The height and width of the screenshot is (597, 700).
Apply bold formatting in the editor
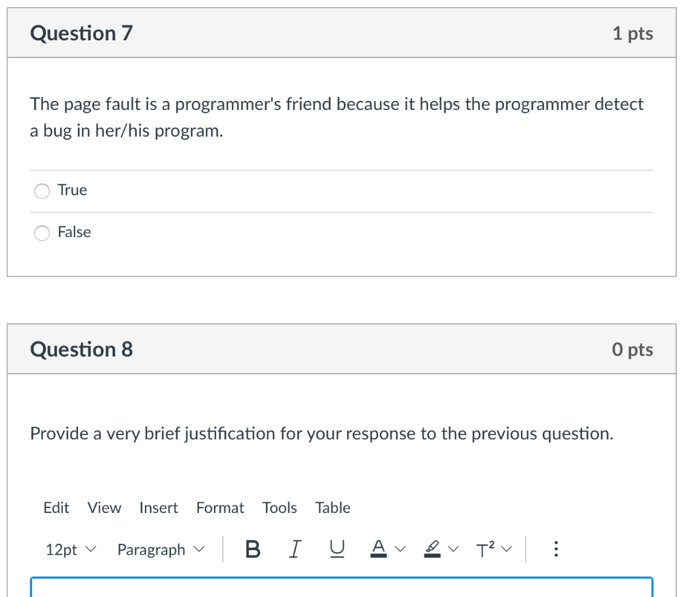pos(252,549)
